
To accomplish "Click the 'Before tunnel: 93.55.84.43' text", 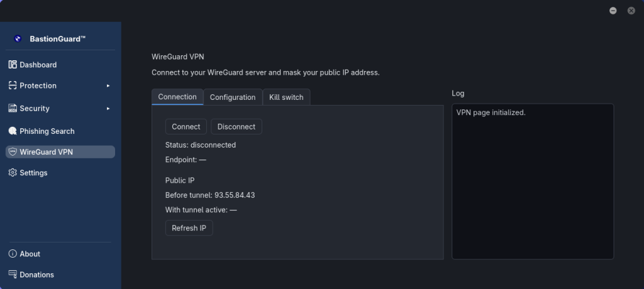I will [x=210, y=195].
